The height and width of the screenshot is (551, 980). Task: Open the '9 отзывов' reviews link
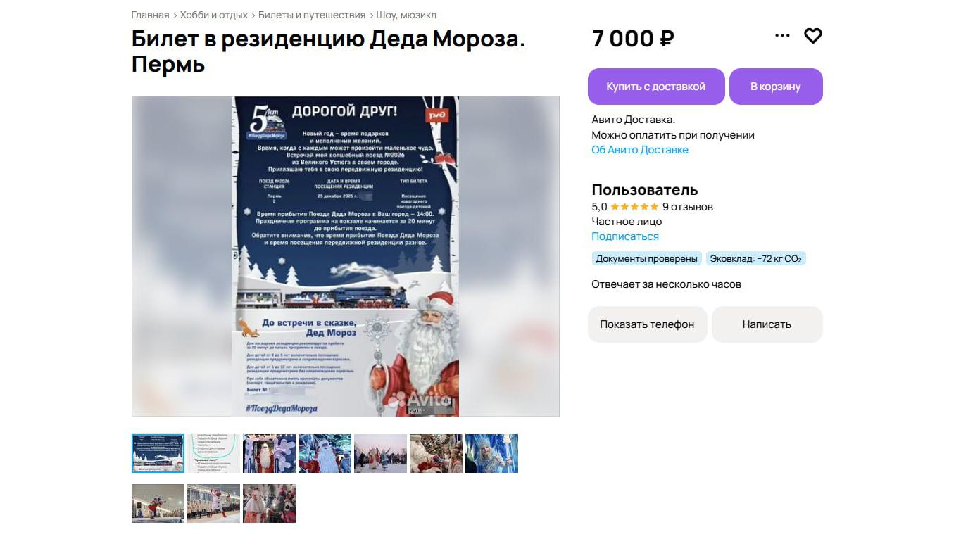pyautogui.click(x=688, y=207)
